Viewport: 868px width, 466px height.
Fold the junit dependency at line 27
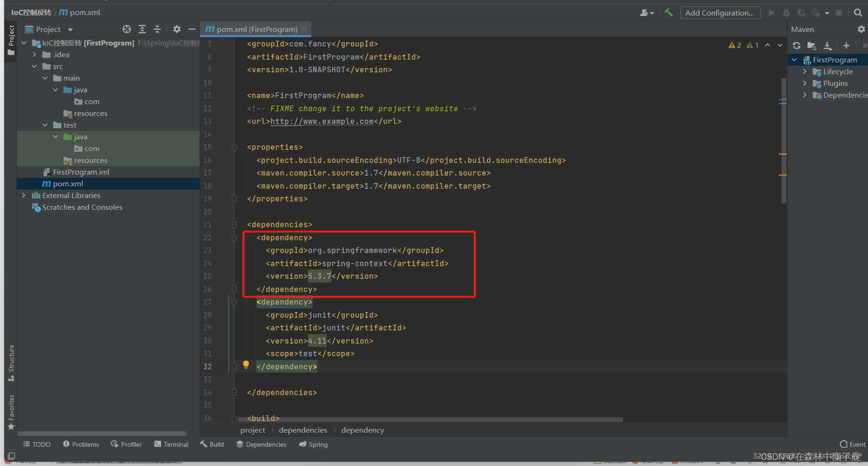(234, 302)
